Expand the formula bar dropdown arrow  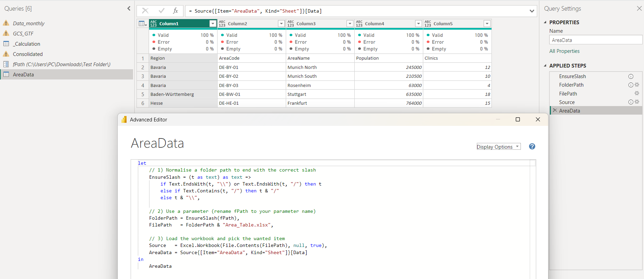coord(532,11)
